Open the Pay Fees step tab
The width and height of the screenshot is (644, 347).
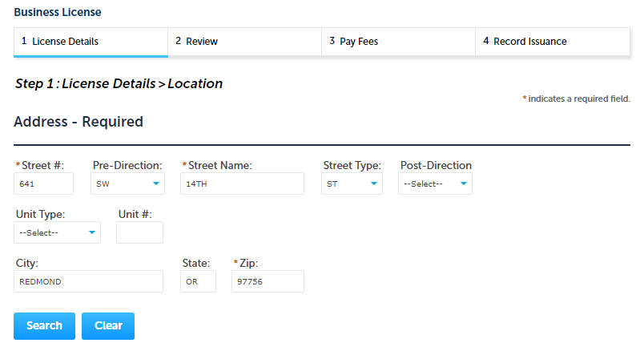pos(398,42)
